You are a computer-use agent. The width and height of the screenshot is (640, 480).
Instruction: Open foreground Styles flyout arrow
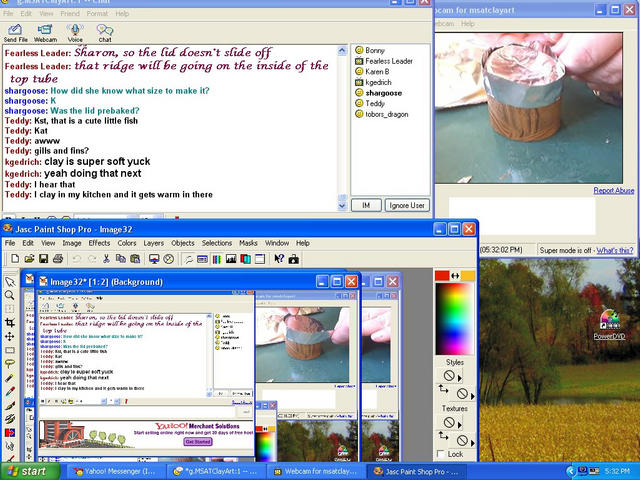coord(460,378)
